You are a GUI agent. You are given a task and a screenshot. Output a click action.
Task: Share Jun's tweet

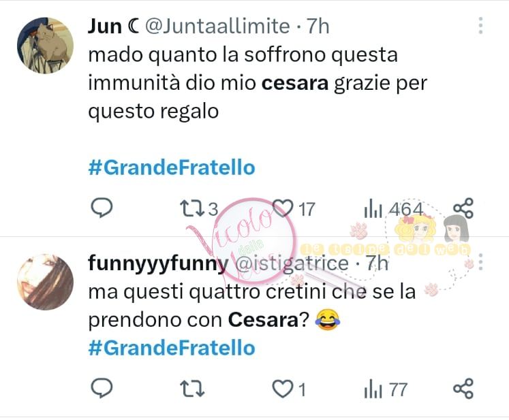(463, 208)
